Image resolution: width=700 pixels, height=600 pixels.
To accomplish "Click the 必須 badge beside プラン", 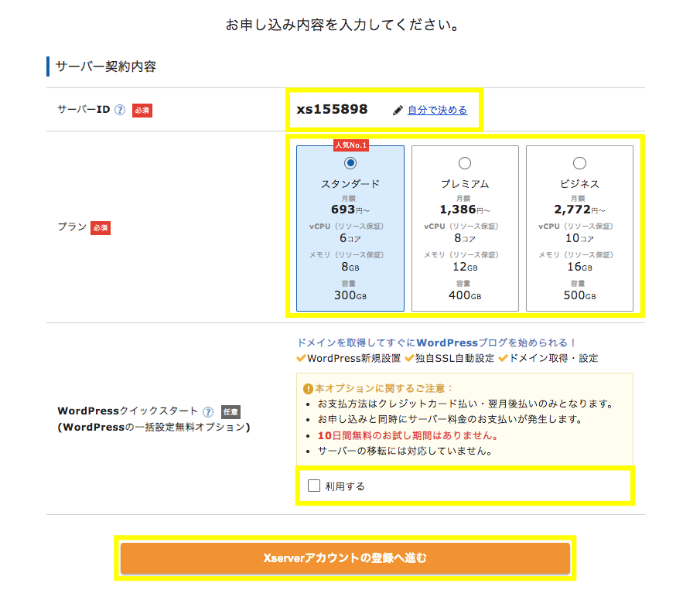I will point(101,227).
